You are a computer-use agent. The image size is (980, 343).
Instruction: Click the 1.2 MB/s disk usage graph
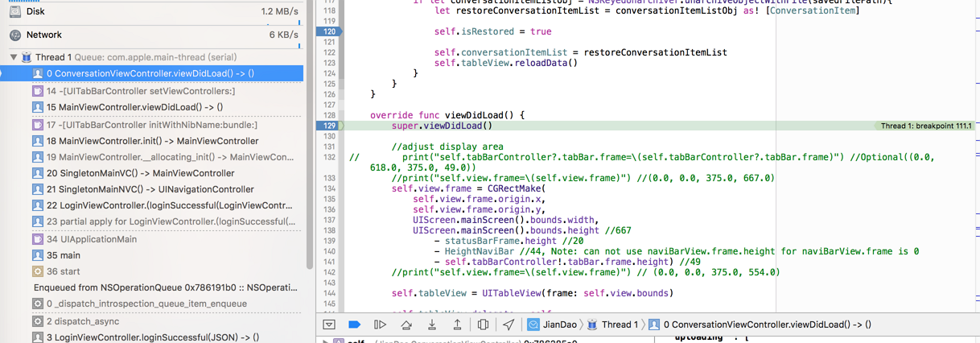coord(278,12)
